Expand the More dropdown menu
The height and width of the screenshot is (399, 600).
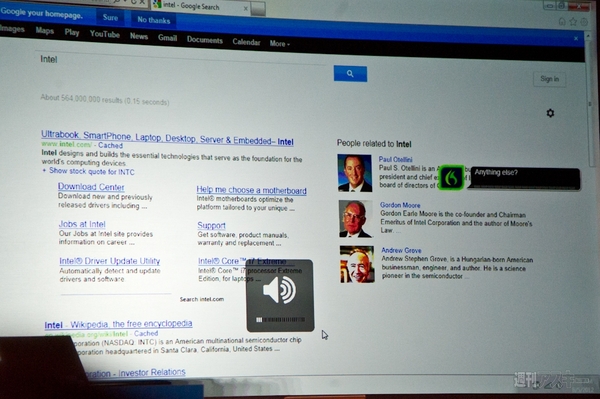pos(280,44)
